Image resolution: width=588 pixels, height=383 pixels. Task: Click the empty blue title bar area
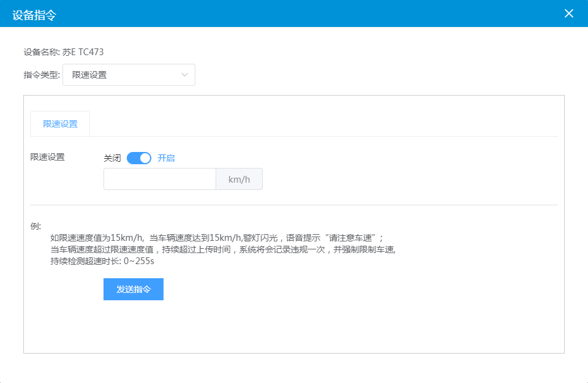(x=306, y=13)
